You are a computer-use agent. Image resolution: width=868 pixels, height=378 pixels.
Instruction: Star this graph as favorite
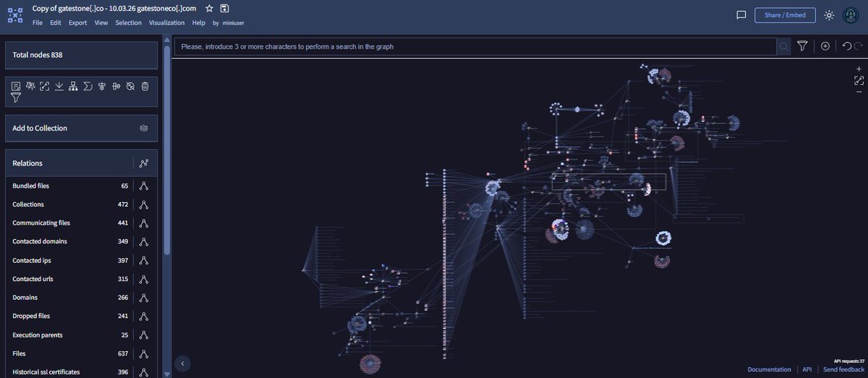tap(209, 8)
